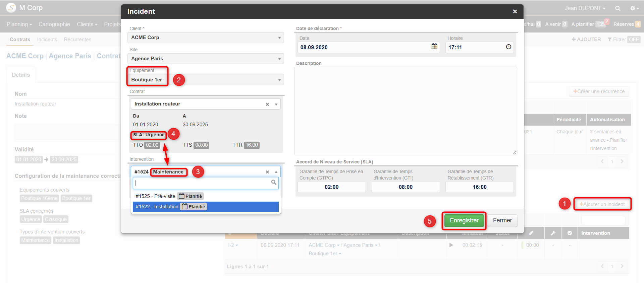Go to Cartographie
Viewport: 644px width, 283px height.
[x=54, y=24]
